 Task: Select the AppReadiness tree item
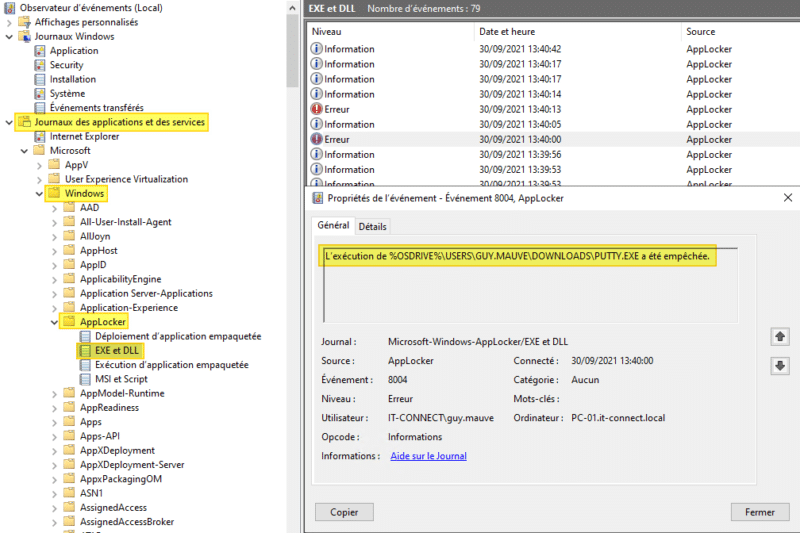click(x=109, y=408)
